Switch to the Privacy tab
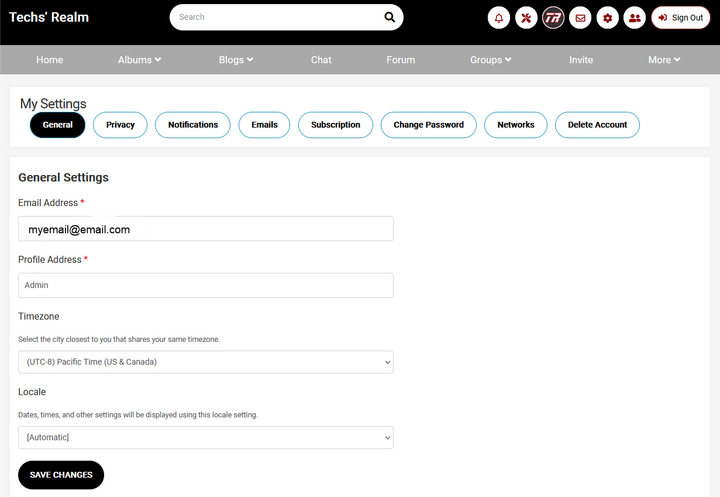The image size is (720, 497). tap(120, 125)
